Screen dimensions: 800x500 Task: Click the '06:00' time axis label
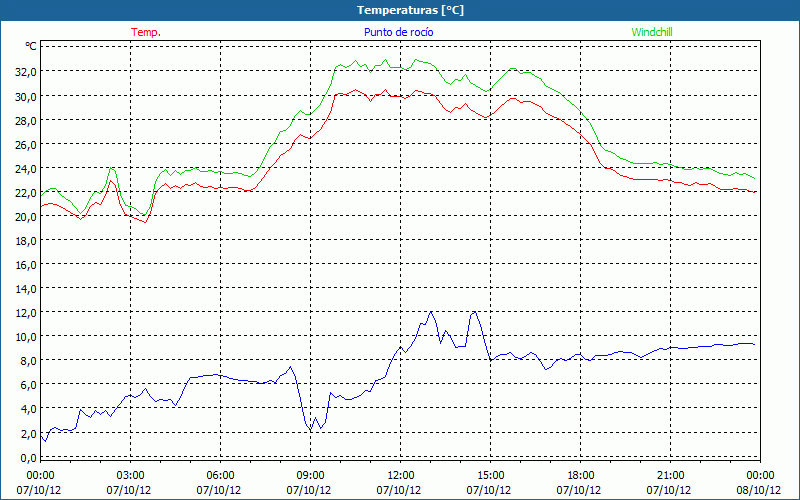pyautogui.click(x=220, y=476)
